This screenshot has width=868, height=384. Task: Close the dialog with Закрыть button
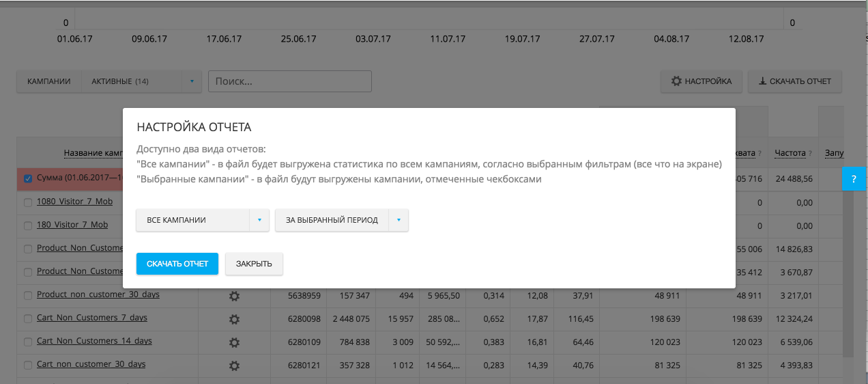click(254, 264)
